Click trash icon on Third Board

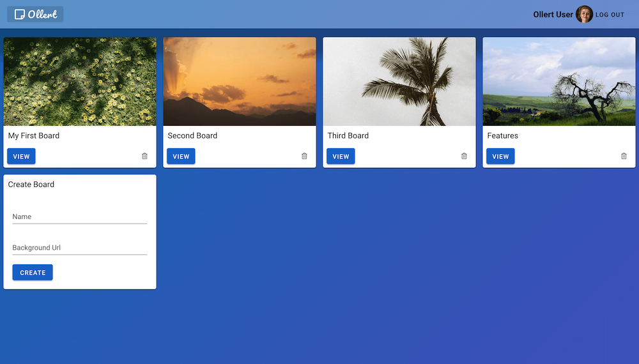pyautogui.click(x=464, y=156)
